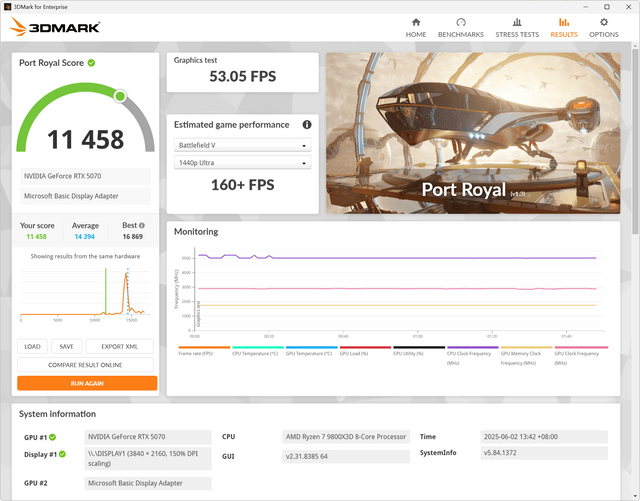Open the 1440p Ultra preset dropdown

coord(242,163)
